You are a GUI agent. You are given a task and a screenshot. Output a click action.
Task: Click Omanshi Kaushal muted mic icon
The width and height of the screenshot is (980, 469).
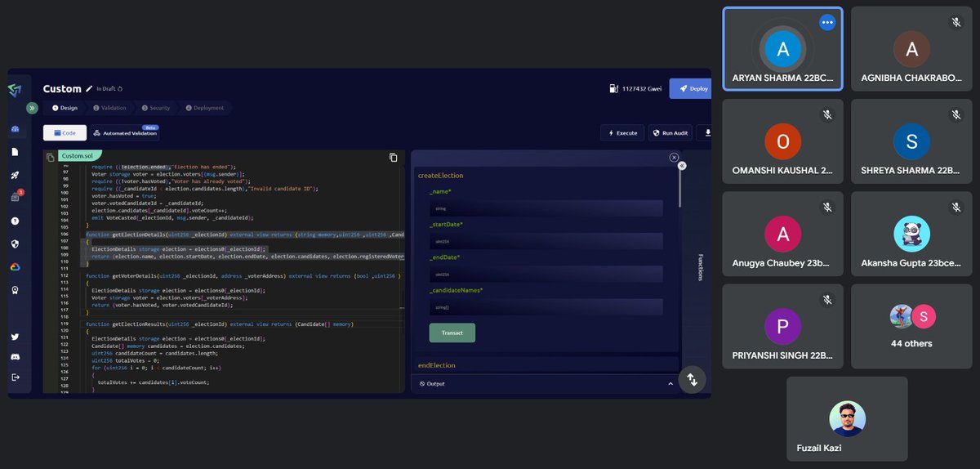click(827, 115)
